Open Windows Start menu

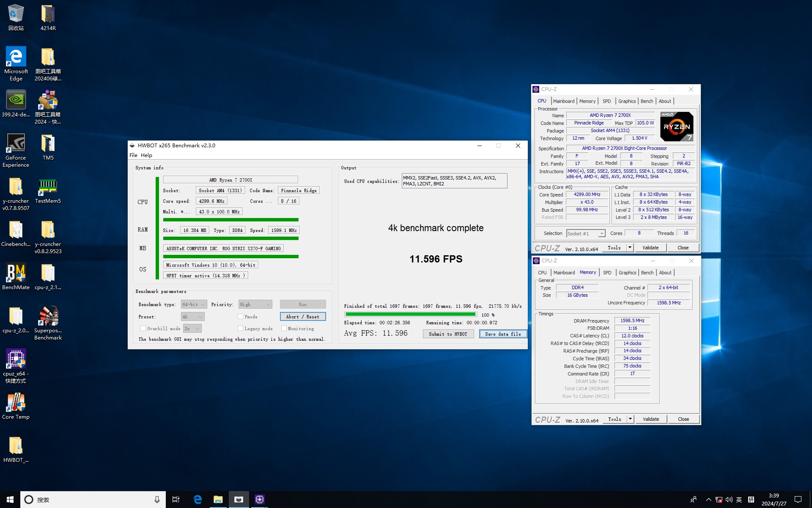pos(10,500)
